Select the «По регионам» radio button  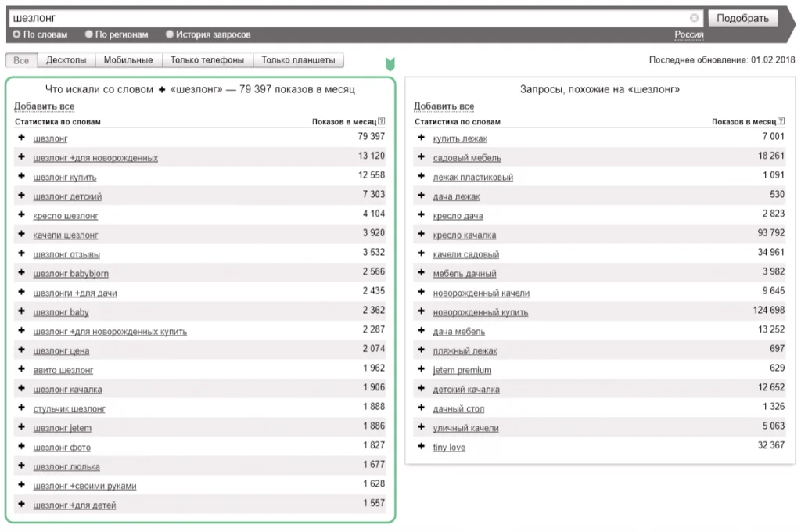89,34
